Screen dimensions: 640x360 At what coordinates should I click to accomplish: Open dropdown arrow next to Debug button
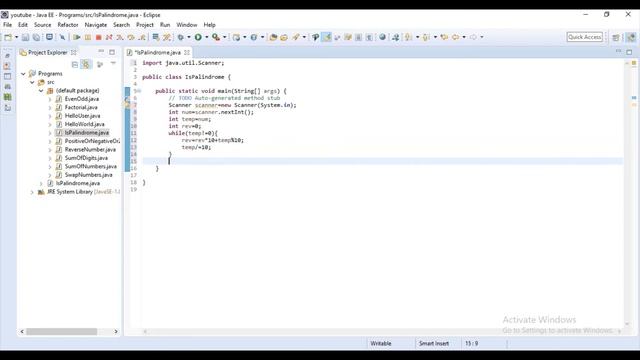[x=189, y=37]
